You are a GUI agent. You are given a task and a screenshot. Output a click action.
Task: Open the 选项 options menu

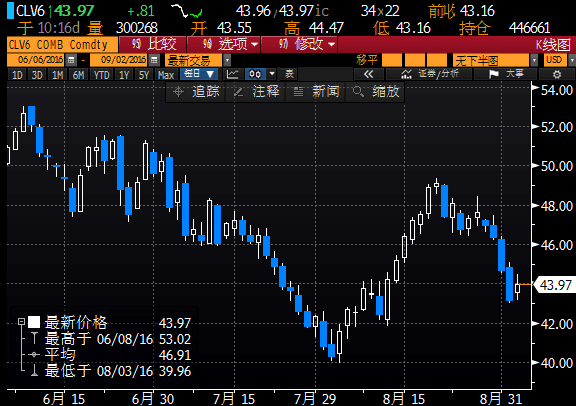pyautogui.click(x=224, y=45)
